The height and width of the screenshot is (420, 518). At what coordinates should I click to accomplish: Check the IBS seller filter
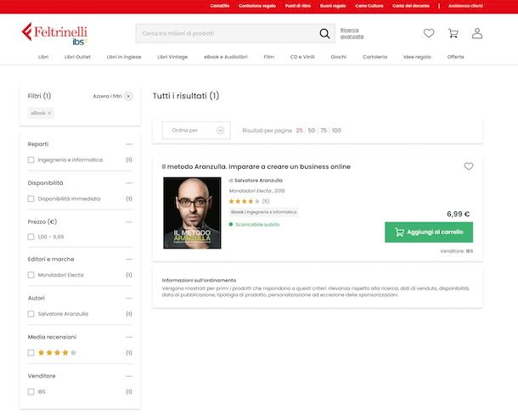[31, 392]
